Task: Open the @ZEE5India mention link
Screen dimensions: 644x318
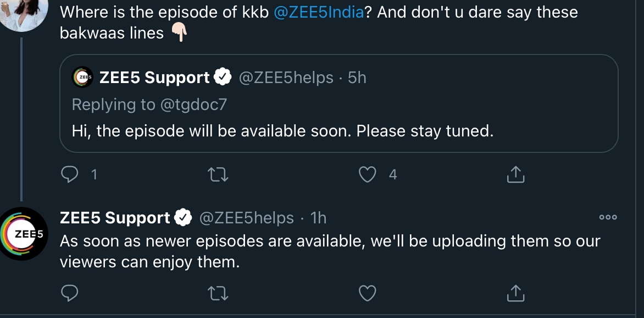Action: 319,12
